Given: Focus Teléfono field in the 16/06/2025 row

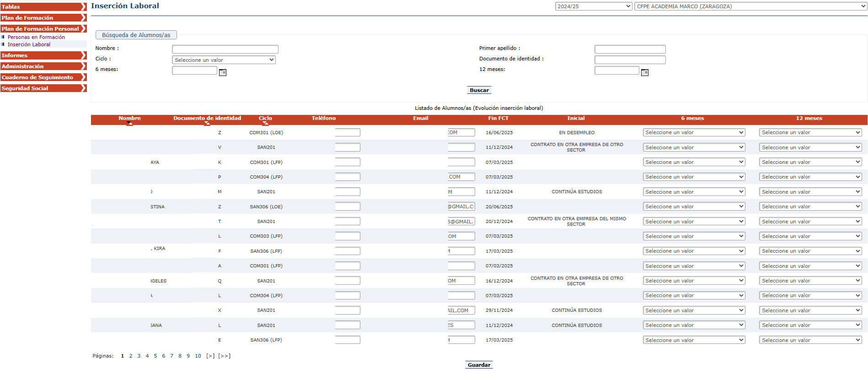Looking at the screenshot, I should coord(348,132).
